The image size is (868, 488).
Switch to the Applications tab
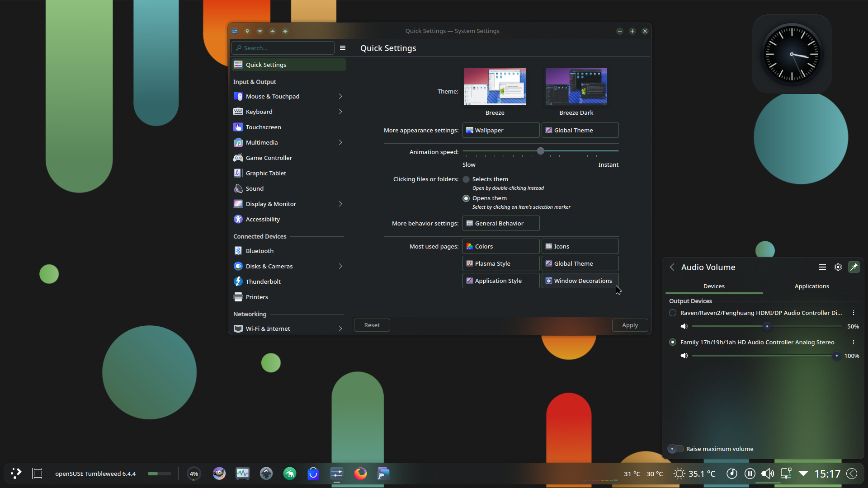click(x=811, y=286)
